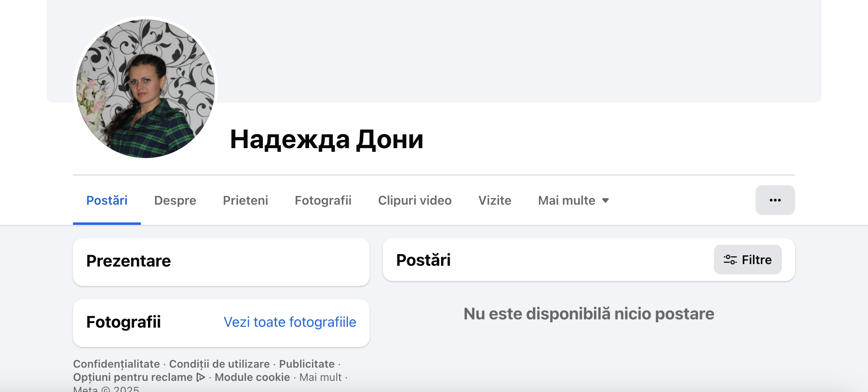Show the Clipuri video tab

click(415, 201)
